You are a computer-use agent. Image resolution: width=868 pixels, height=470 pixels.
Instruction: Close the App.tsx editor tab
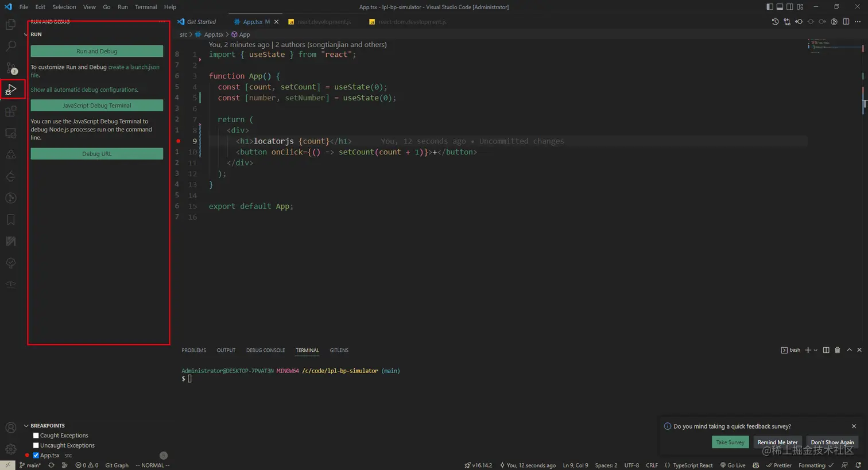(276, 22)
